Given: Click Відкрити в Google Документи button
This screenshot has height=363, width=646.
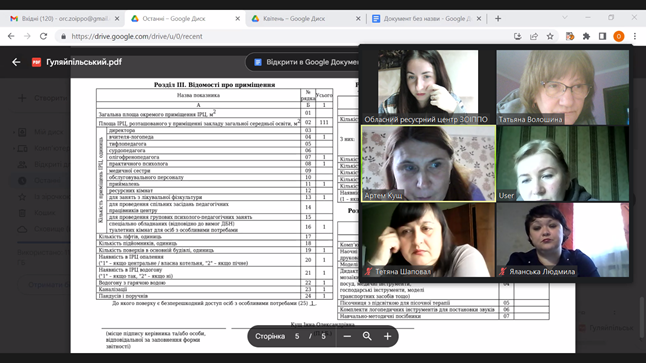Looking at the screenshot, I should (x=304, y=62).
